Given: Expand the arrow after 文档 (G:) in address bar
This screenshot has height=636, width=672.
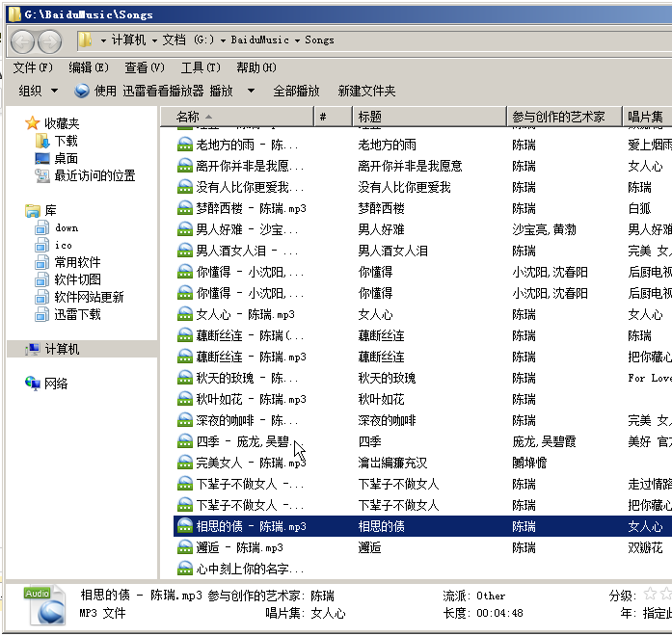Looking at the screenshot, I should click(223, 40).
